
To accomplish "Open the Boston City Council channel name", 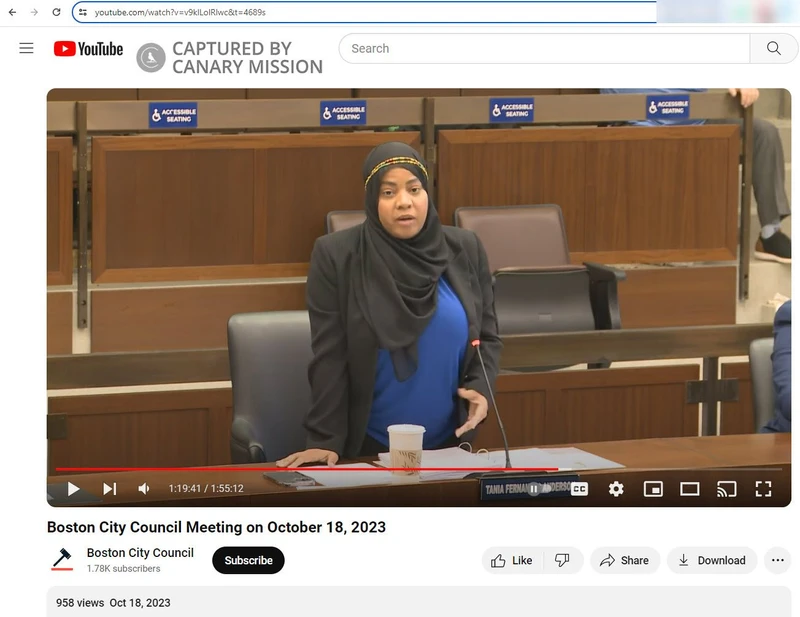I will tap(140, 553).
